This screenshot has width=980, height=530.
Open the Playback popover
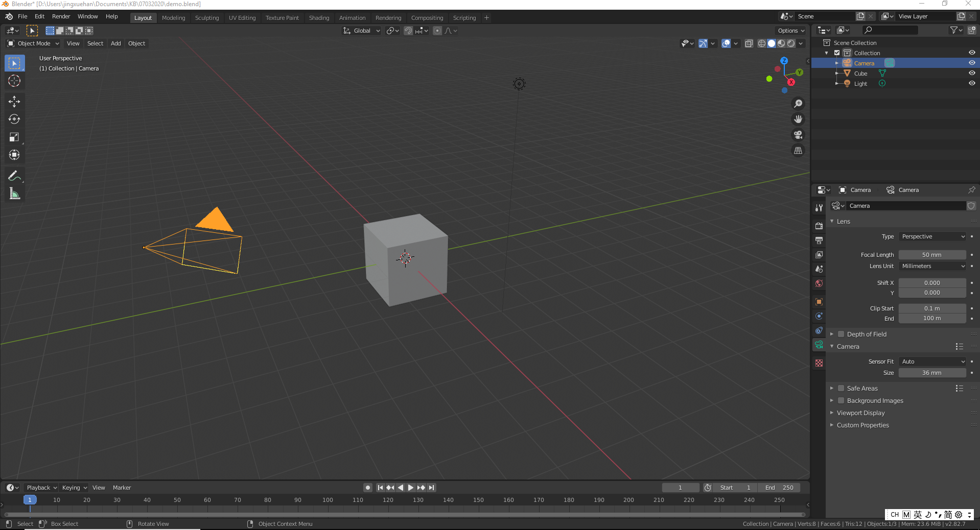pyautogui.click(x=41, y=488)
